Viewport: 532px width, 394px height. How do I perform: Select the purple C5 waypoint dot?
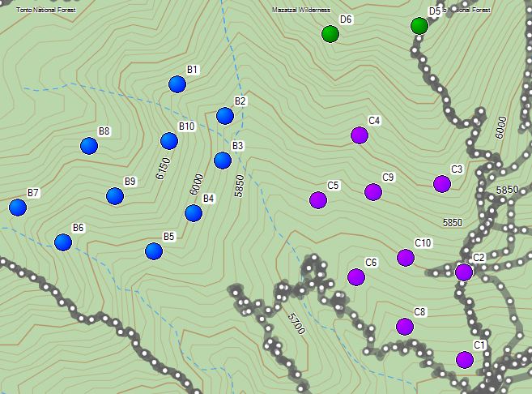click(318, 199)
